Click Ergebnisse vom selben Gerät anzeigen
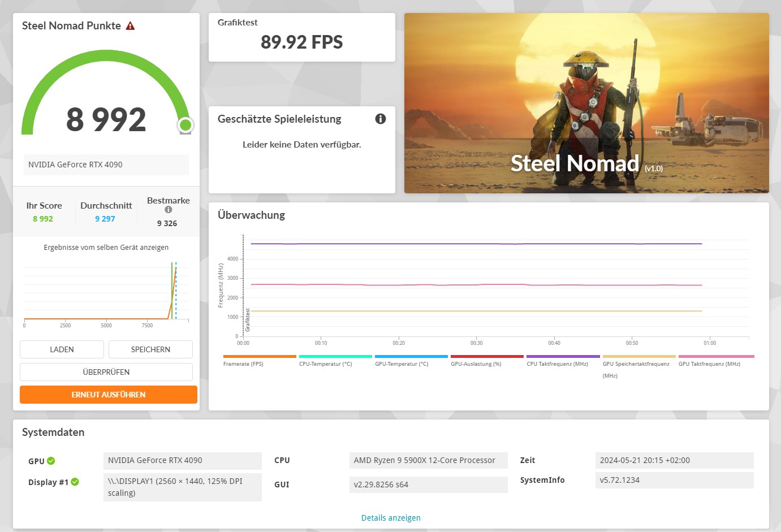This screenshot has width=781, height=532. click(x=106, y=247)
